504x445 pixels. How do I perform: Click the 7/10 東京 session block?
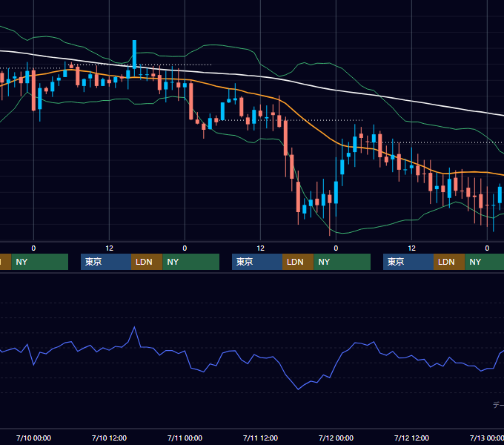tap(106, 262)
